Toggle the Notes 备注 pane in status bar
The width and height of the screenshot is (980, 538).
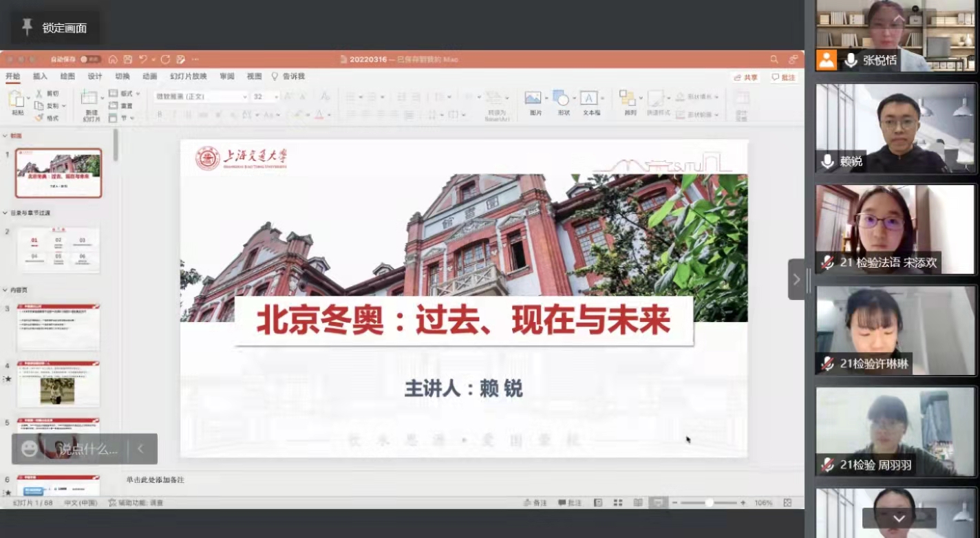click(535, 503)
